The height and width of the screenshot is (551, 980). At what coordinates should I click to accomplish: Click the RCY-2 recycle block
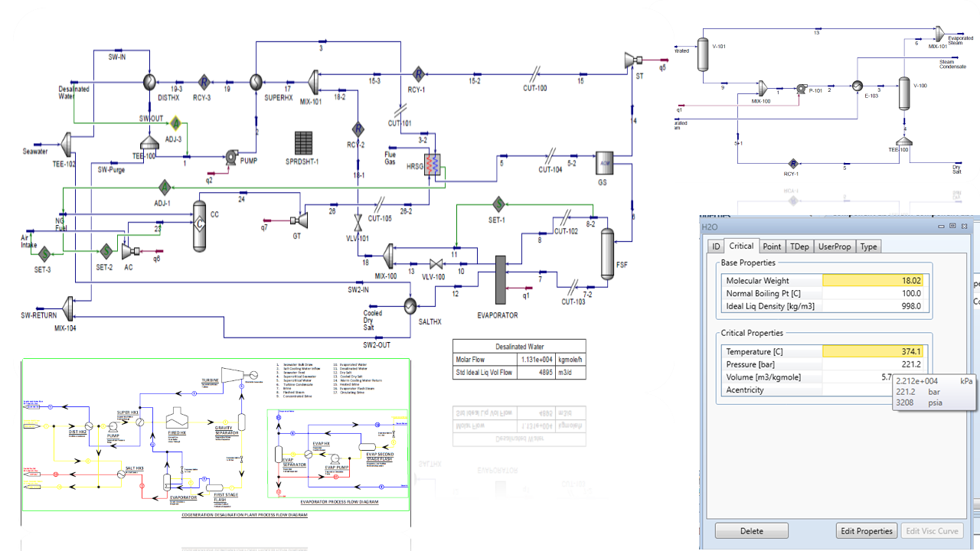click(358, 129)
